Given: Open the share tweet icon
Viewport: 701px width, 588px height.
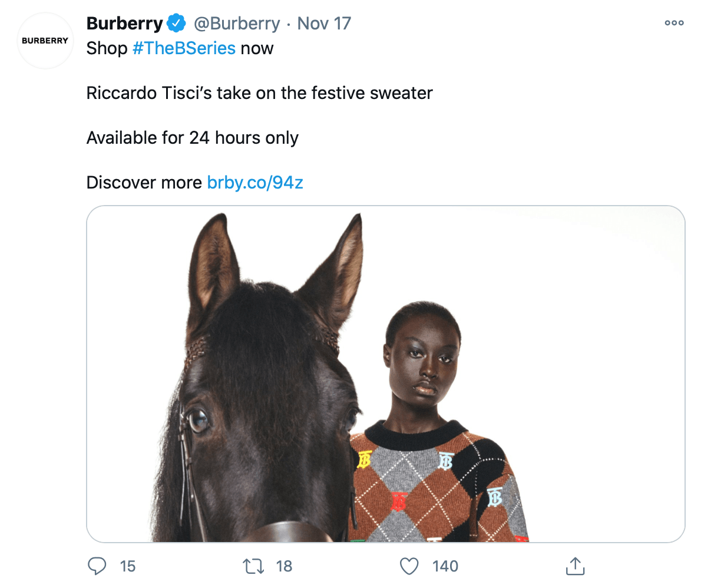Looking at the screenshot, I should [x=574, y=566].
